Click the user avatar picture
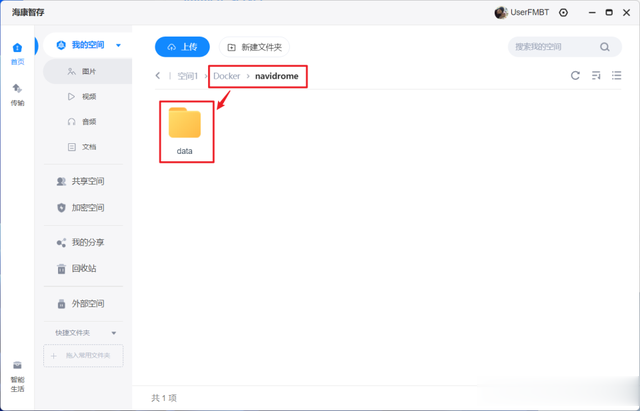Screen dimensions: 640x411 point(501,13)
